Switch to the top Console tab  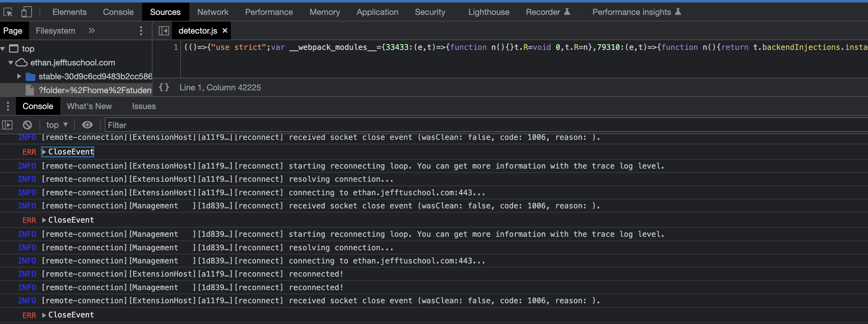118,12
